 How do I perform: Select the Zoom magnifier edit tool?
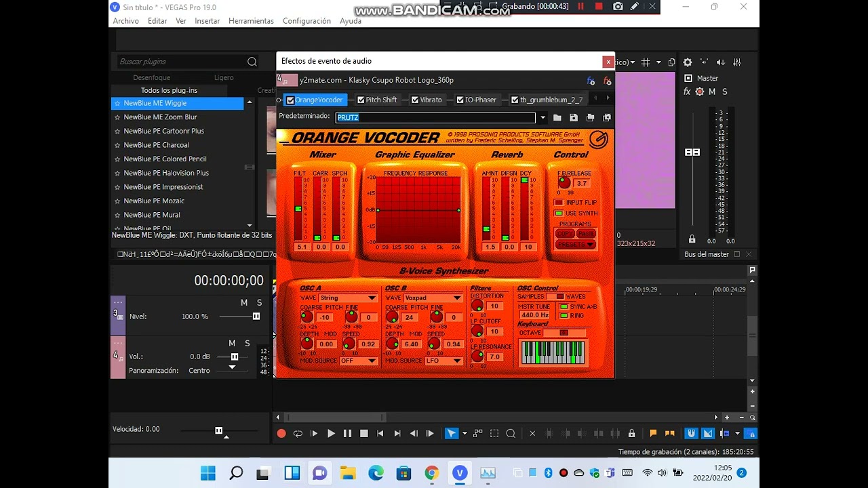click(511, 434)
